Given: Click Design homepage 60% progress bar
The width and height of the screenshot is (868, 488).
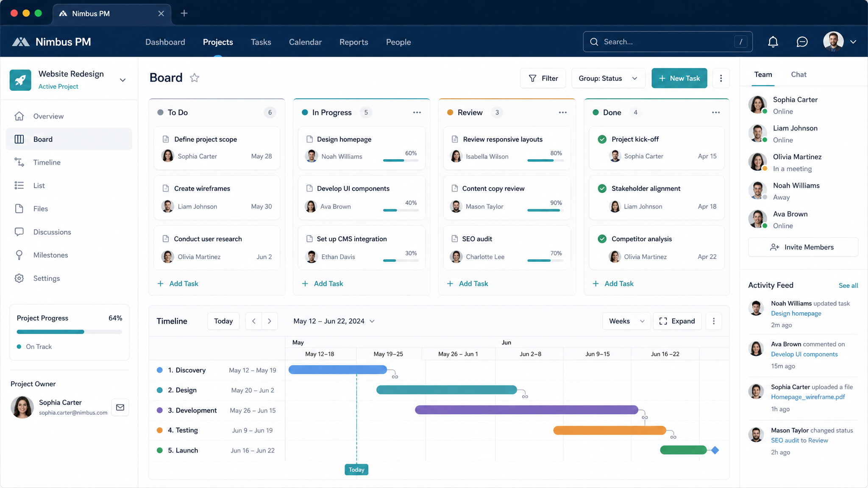Looking at the screenshot, I should pos(401,161).
